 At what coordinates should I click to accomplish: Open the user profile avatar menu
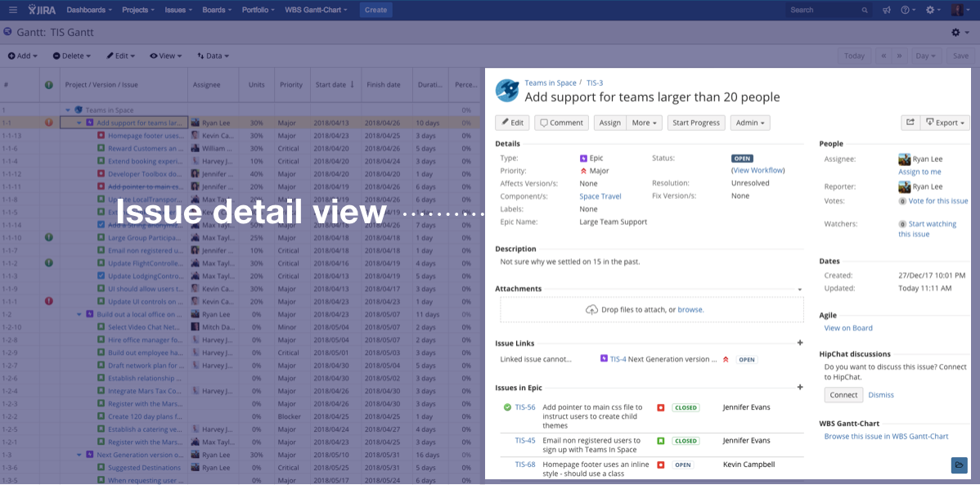[960, 10]
